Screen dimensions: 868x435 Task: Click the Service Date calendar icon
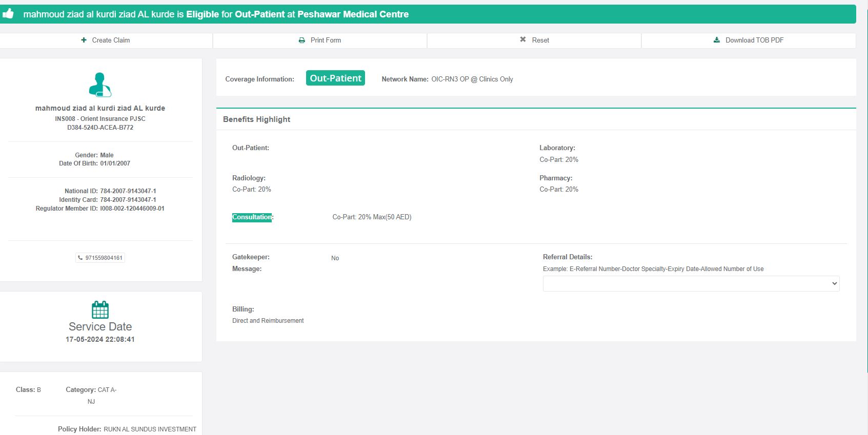click(100, 310)
